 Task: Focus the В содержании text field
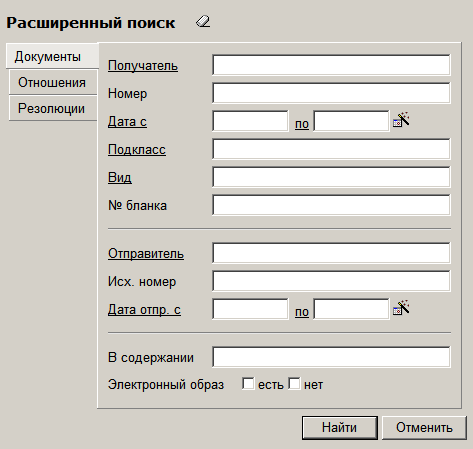[331, 357]
